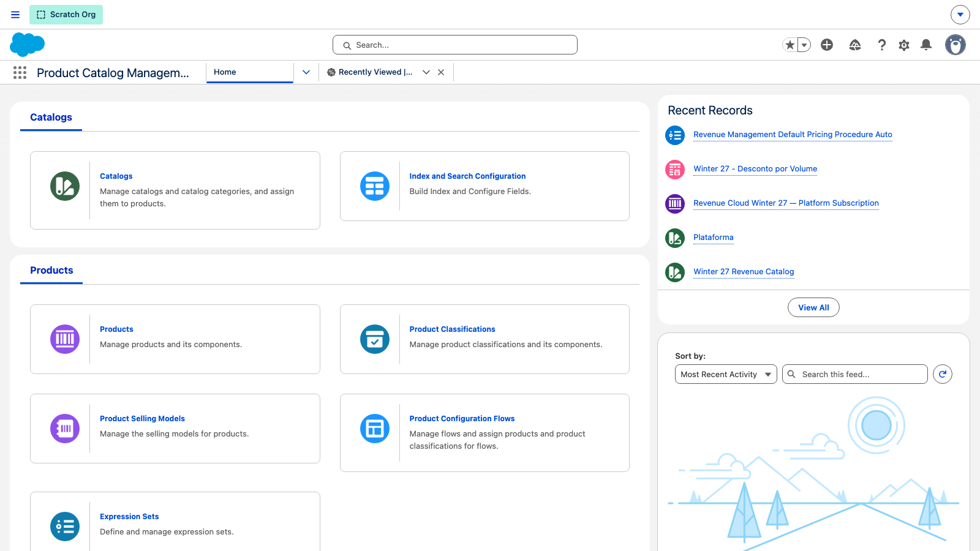Click the Catalogs card icon
Viewport: 980px width, 551px height.
pos(65,186)
